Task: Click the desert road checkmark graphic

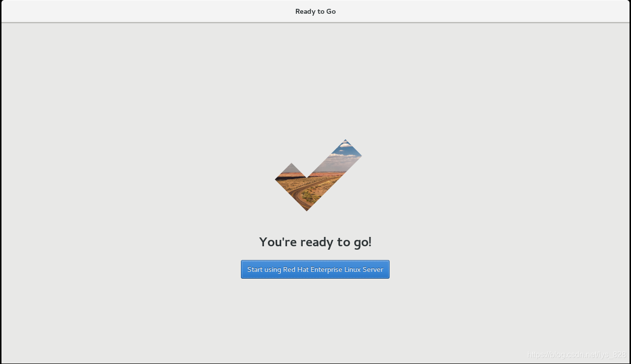Action: [x=318, y=175]
